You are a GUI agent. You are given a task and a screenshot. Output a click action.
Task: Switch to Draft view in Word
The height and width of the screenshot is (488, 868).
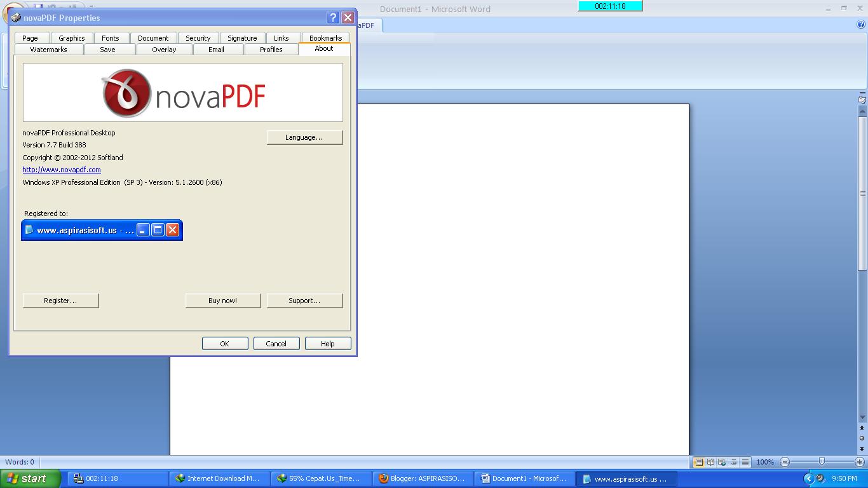pyautogui.click(x=745, y=462)
